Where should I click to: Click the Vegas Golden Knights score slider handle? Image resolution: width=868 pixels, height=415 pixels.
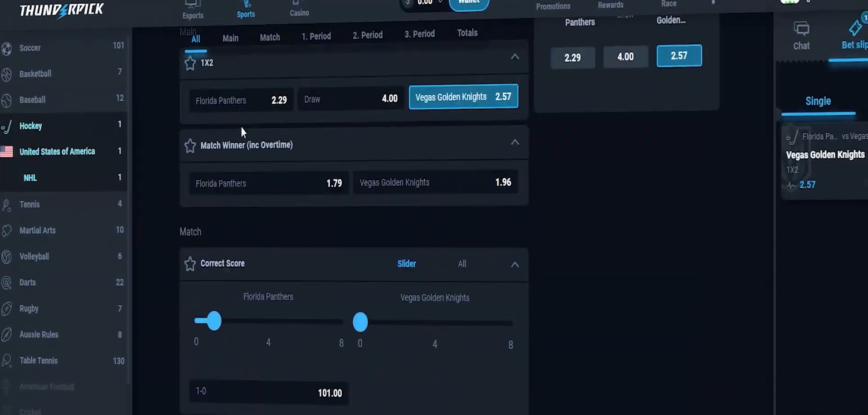coord(360,322)
